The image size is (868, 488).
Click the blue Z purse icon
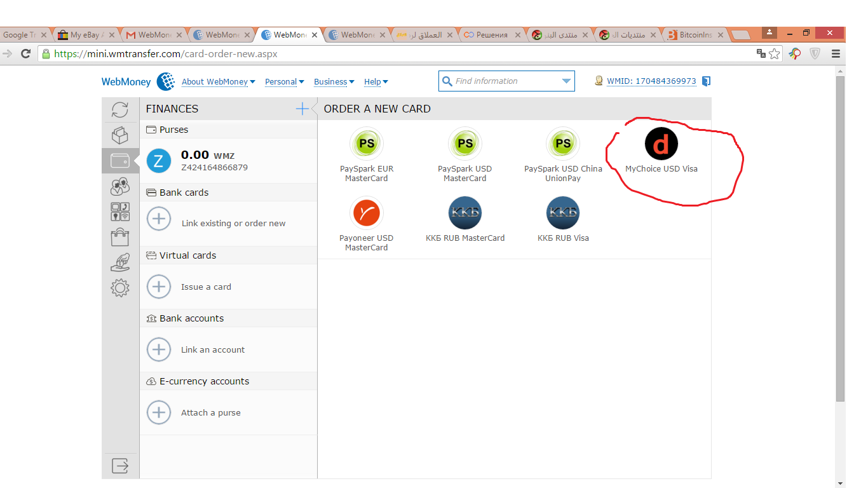pyautogui.click(x=159, y=161)
